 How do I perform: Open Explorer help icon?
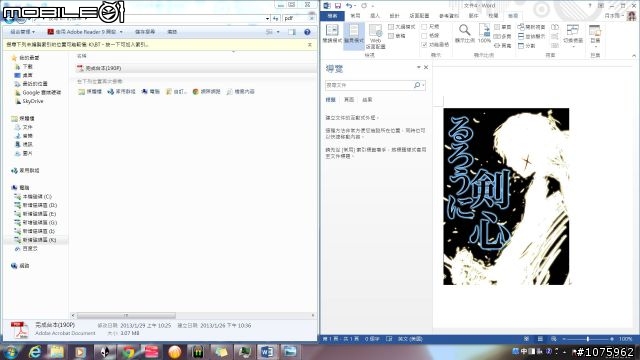coord(307,32)
